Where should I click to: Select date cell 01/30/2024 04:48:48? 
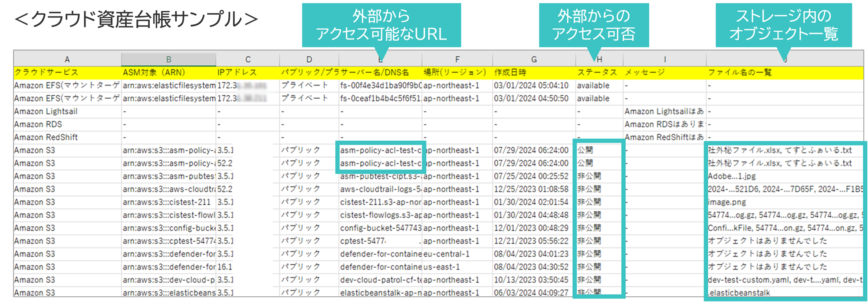534,216
